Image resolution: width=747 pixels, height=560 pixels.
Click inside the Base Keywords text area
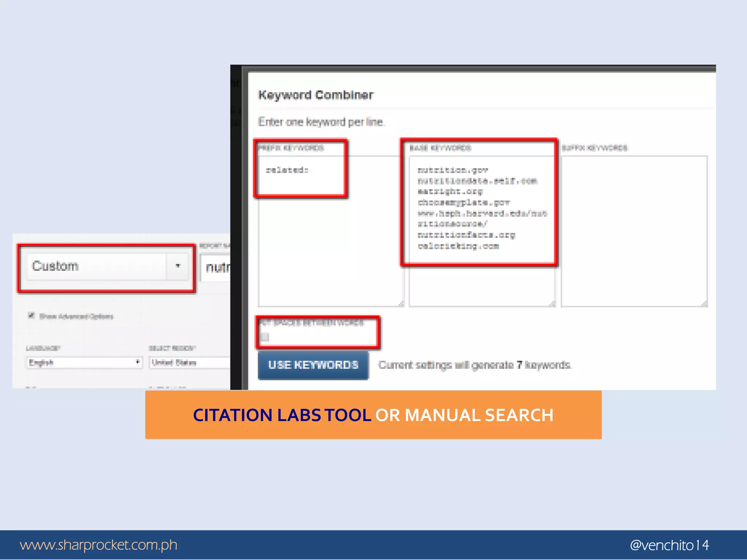point(482,231)
